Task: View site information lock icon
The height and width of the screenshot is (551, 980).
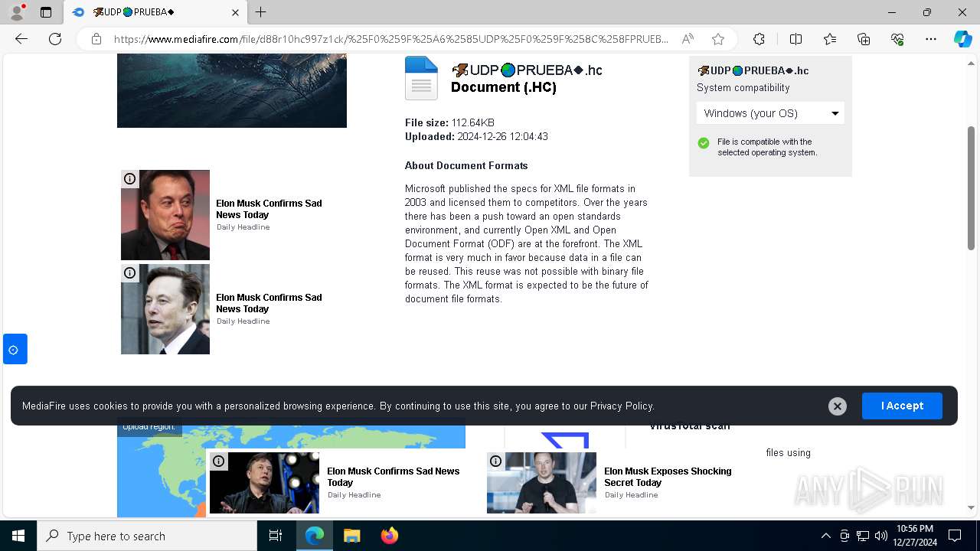Action: pyautogui.click(x=96, y=39)
